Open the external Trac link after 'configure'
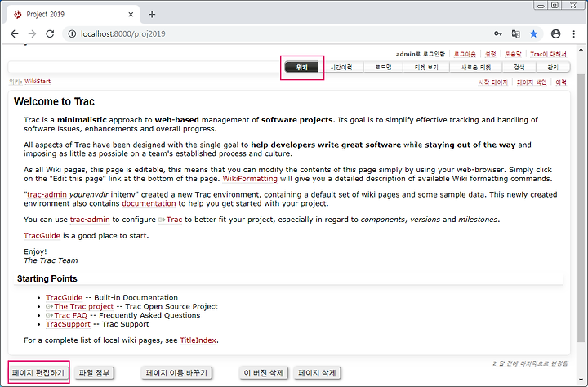Screen dimensions: 588x387 [170, 220]
